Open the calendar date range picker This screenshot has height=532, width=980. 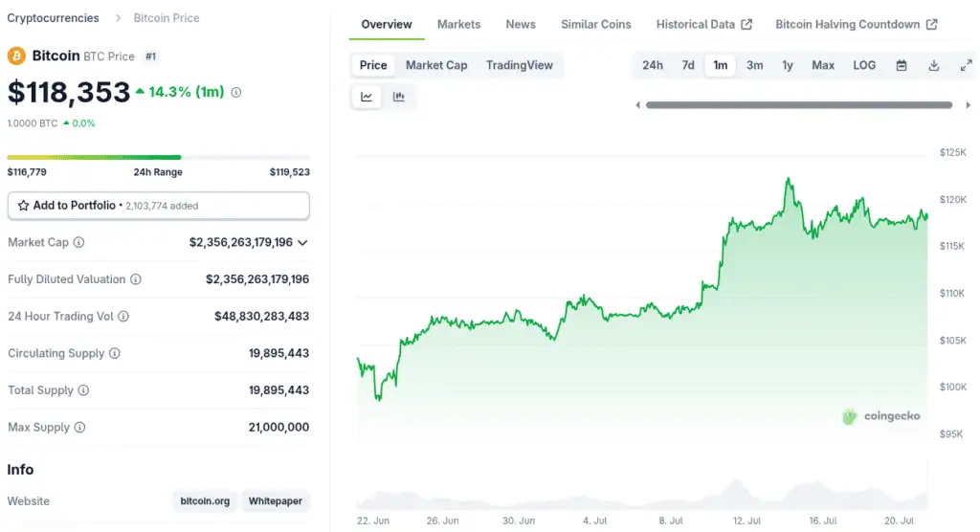[x=902, y=65]
